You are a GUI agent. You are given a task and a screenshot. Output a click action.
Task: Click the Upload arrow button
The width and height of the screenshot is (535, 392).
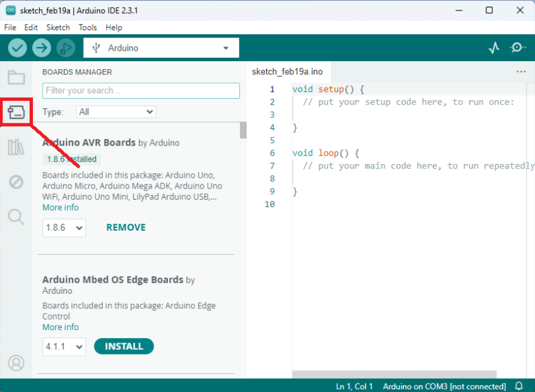point(42,47)
